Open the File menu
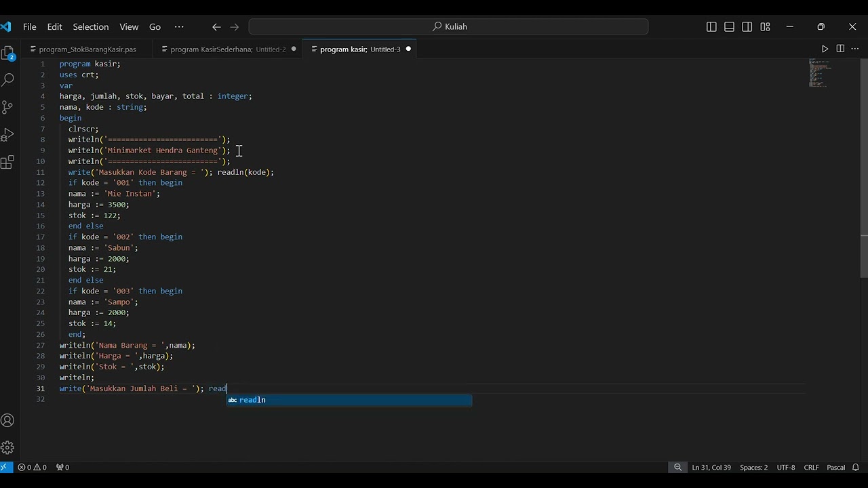 point(30,27)
